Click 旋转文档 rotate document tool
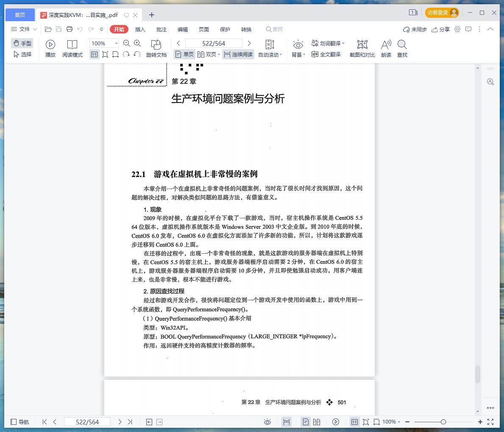504x432 pixels. (x=156, y=49)
